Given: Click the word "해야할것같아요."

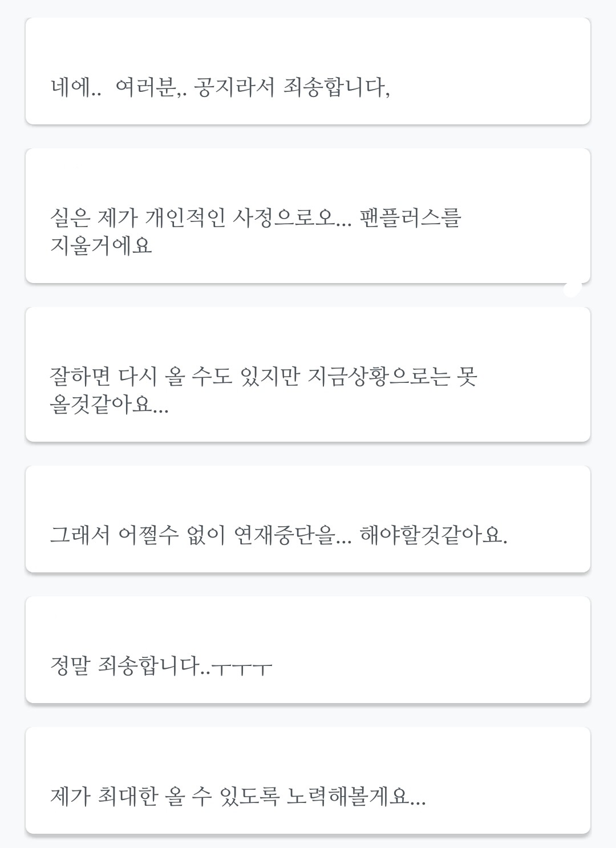Looking at the screenshot, I should [x=433, y=535].
